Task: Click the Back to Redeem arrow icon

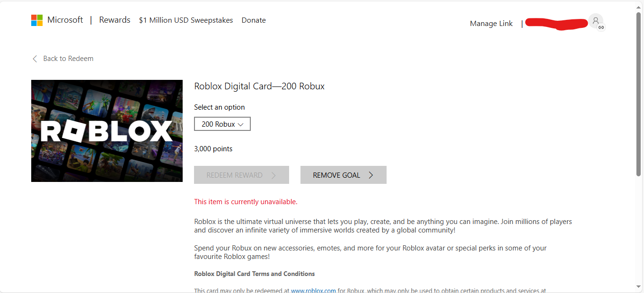Action: (35, 59)
